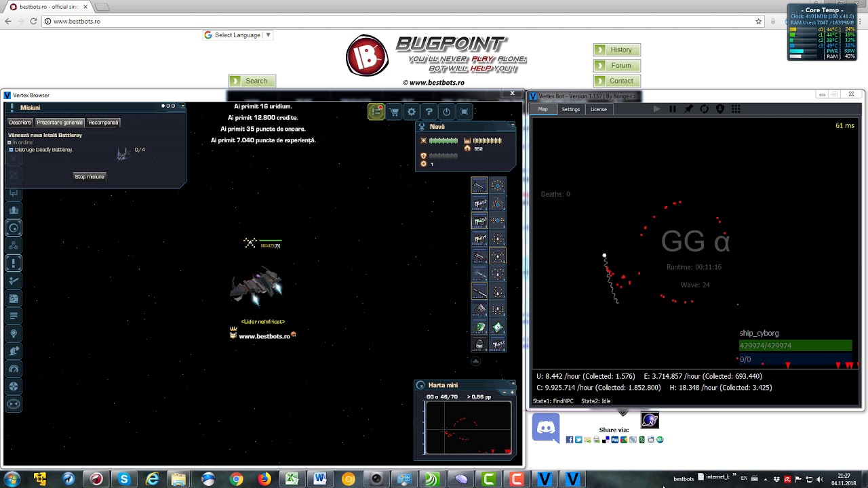Open the Forum link on website

coord(617,66)
